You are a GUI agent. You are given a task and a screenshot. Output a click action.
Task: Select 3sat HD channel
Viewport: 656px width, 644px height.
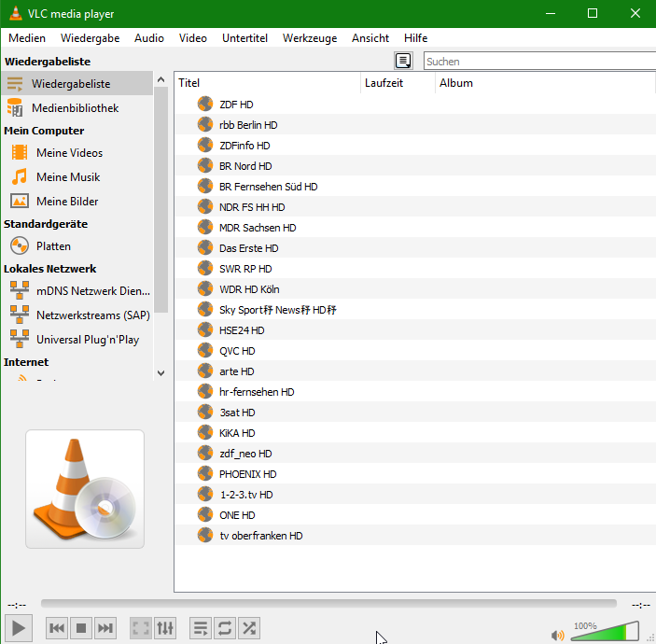(x=237, y=413)
